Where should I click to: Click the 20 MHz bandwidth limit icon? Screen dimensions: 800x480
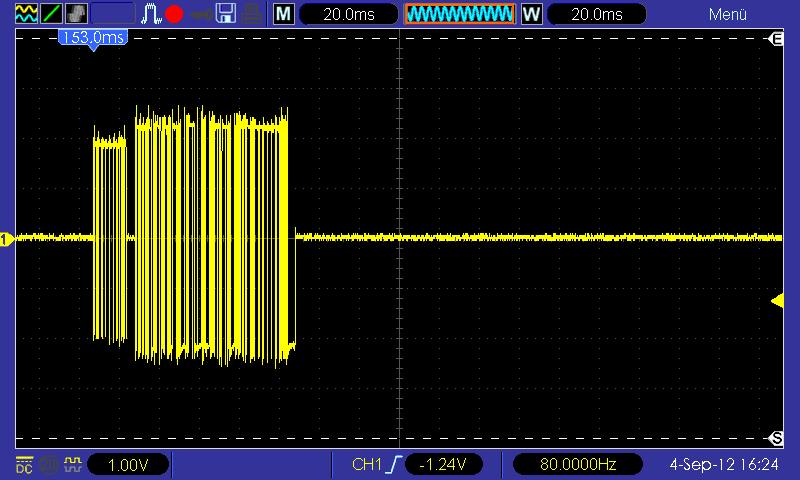click(48, 465)
